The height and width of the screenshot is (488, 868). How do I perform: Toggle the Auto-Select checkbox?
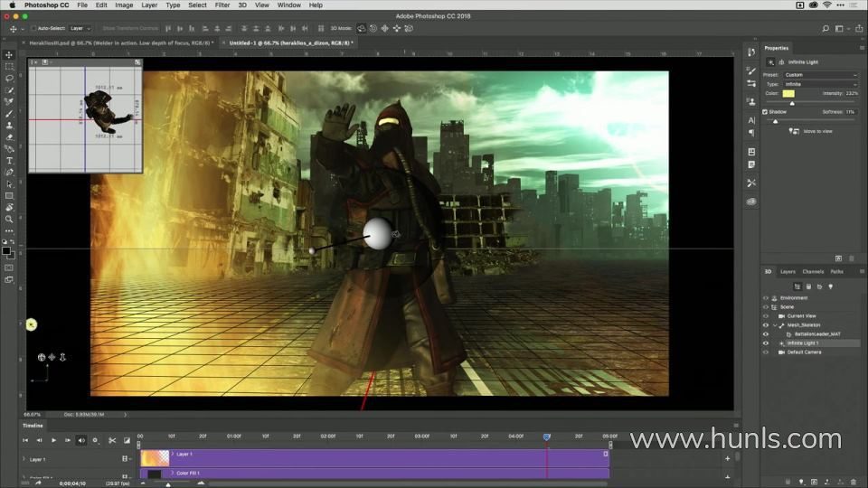tap(33, 28)
